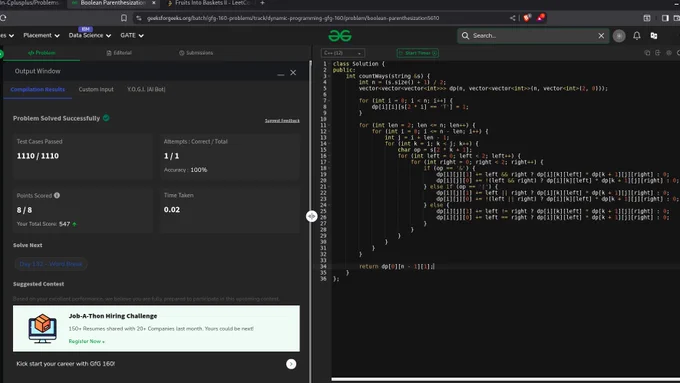Click the class Solution line in editor
The width and height of the screenshot is (680, 383).
[359, 64]
